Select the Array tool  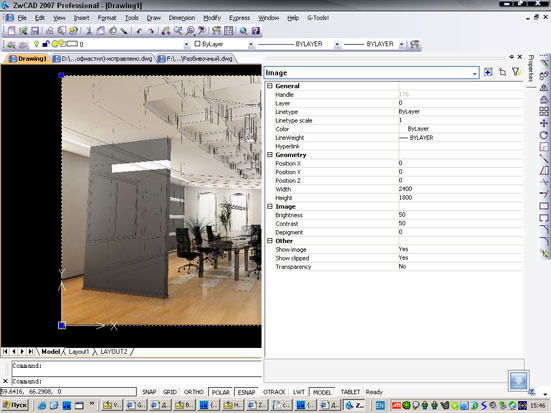(x=544, y=111)
